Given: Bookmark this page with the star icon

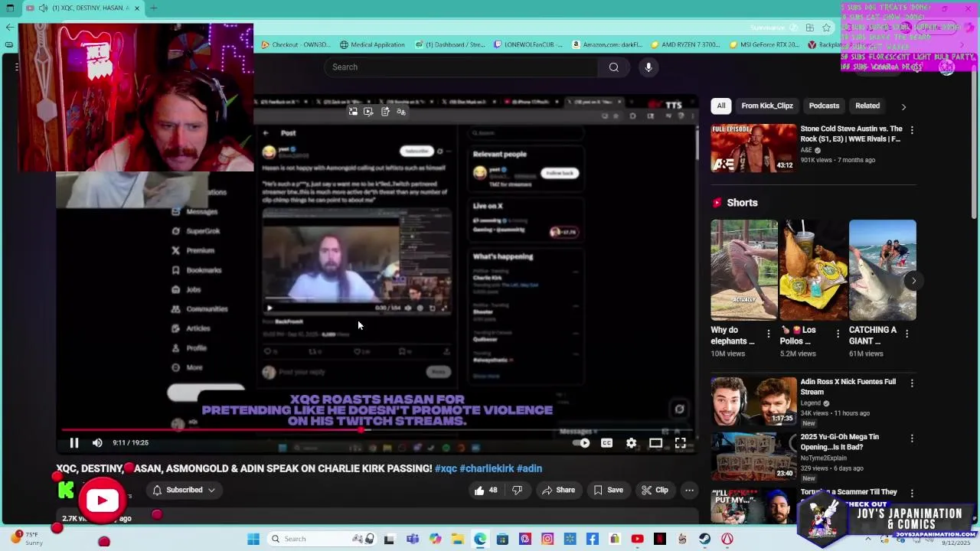Looking at the screenshot, I should tap(826, 28).
